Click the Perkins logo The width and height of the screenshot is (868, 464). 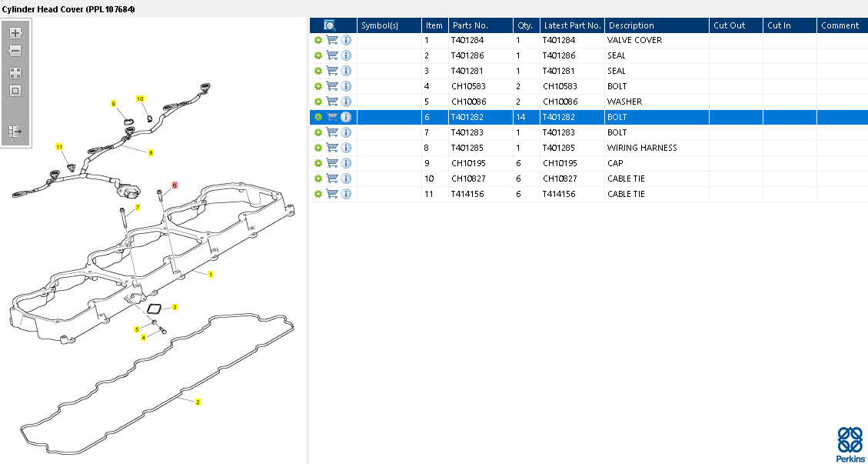coord(850,445)
